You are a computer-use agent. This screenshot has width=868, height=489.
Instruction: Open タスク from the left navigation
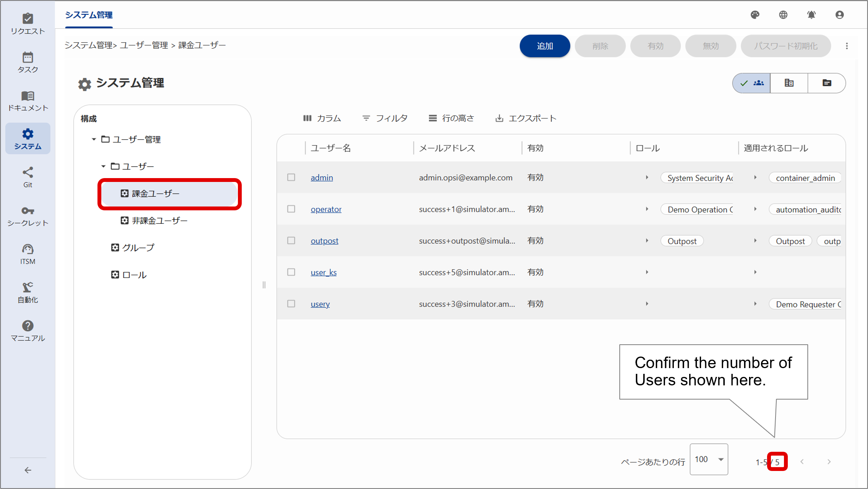28,61
